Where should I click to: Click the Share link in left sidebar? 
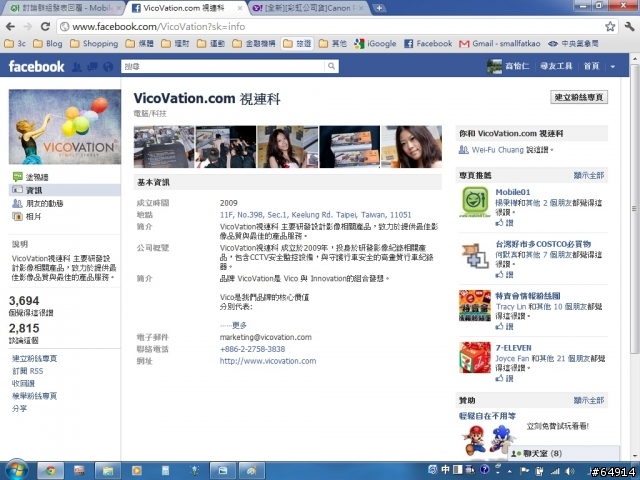(19, 408)
